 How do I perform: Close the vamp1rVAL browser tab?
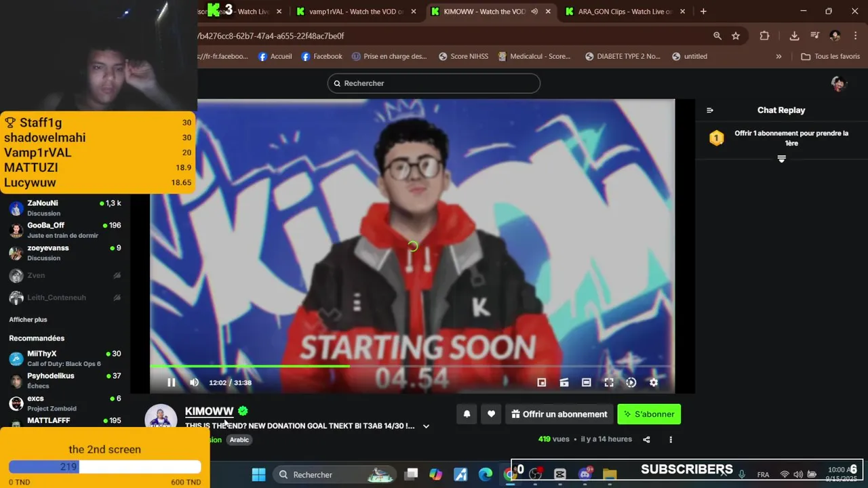coord(413,12)
